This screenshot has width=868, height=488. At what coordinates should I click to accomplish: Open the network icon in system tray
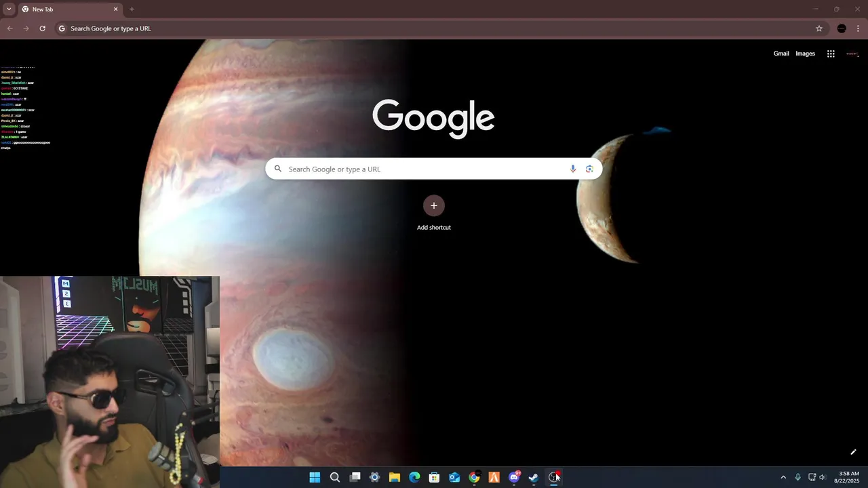[812, 477]
